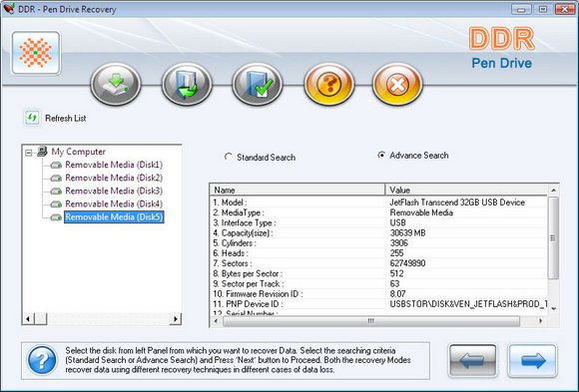Viewport: 579px width, 392px height.
Task: Click the '30639 MB' capacity value
Action: 407,233
